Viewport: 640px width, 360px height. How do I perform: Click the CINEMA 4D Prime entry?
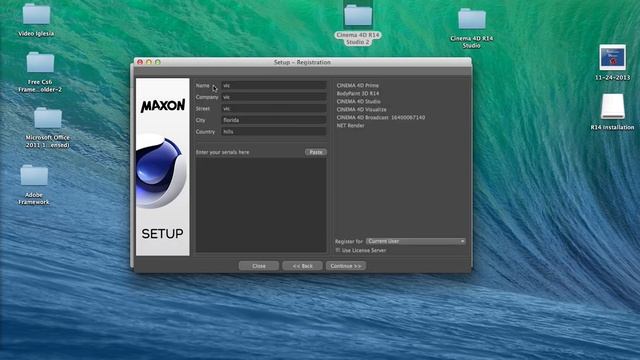click(358, 85)
